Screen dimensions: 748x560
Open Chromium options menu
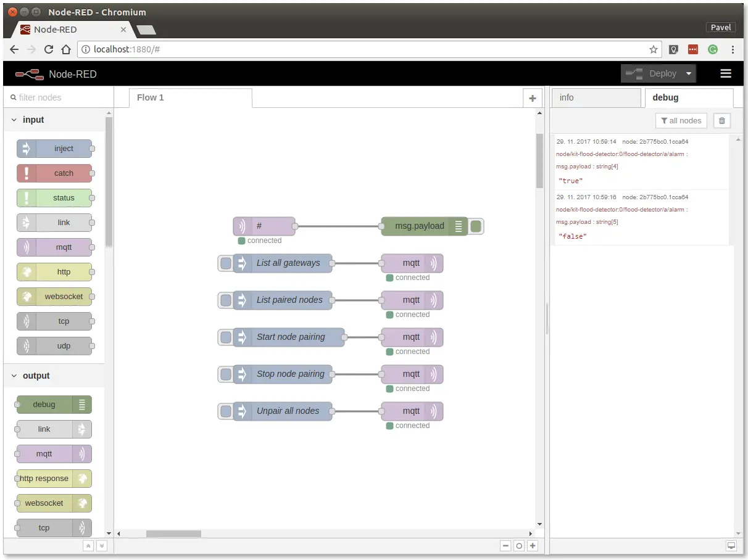click(x=733, y=49)
